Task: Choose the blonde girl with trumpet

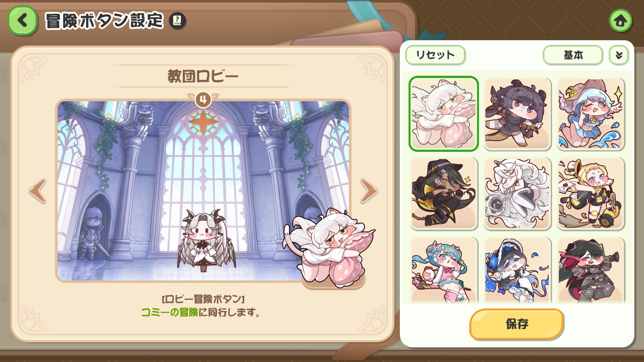Action: (x=591, y=194)
